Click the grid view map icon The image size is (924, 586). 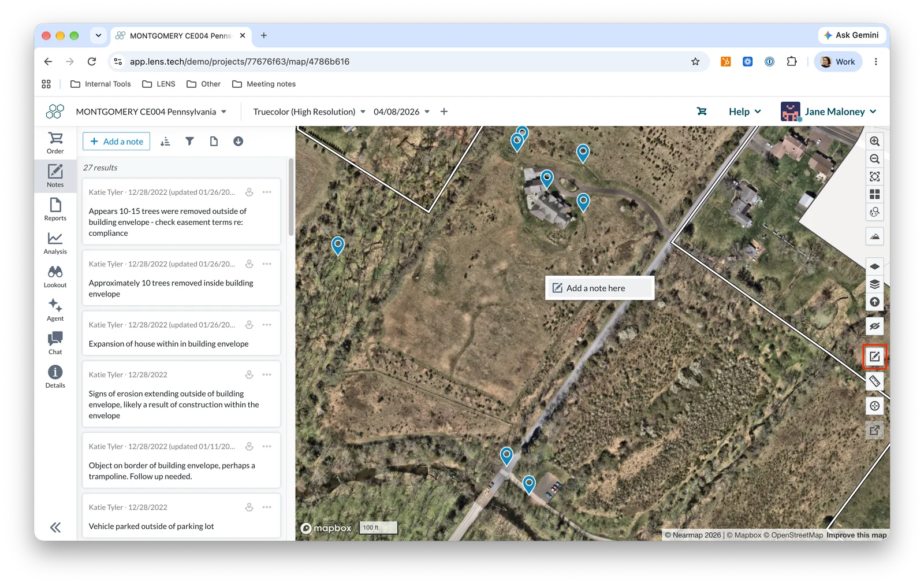[875, 194]
